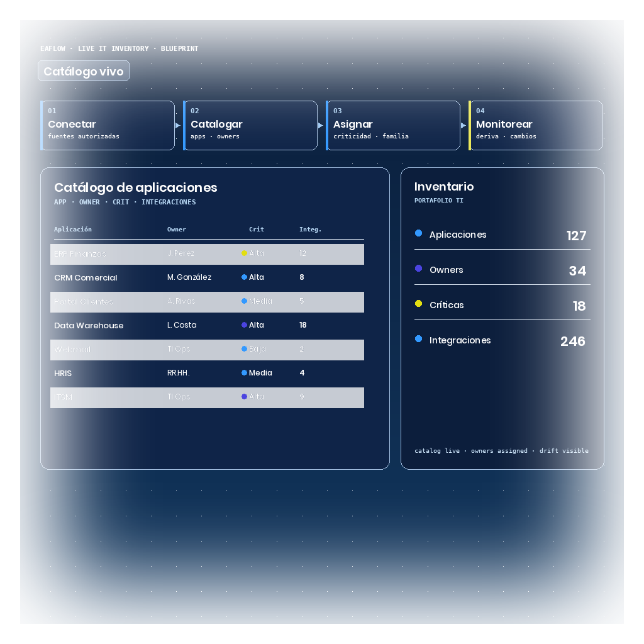Click the purple dot beside Owners

pyautogui.click(x=418, y=269)
